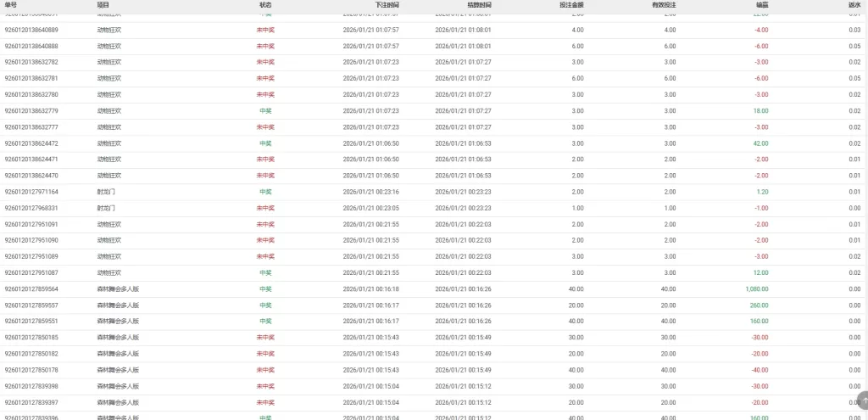The width and height of the screenshot is (868, 420).
Task: Click the 项目 column header
Action: tap(103, 5)
